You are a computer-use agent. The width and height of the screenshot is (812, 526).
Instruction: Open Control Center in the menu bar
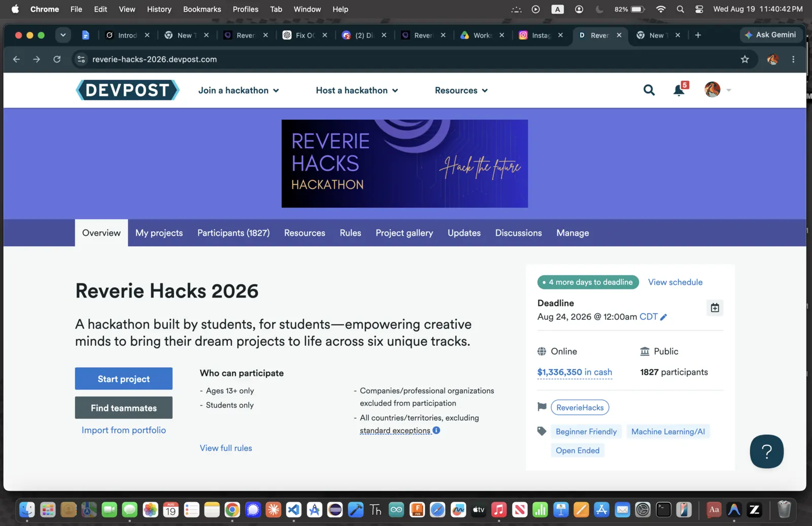point(699,9)
